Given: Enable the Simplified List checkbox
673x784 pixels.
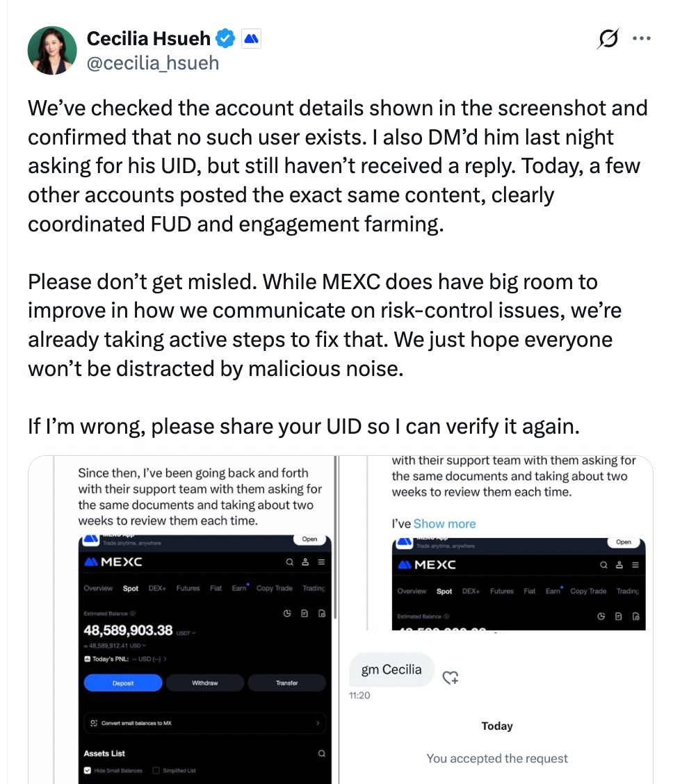Looking at the screenshot, I should 156,770.
